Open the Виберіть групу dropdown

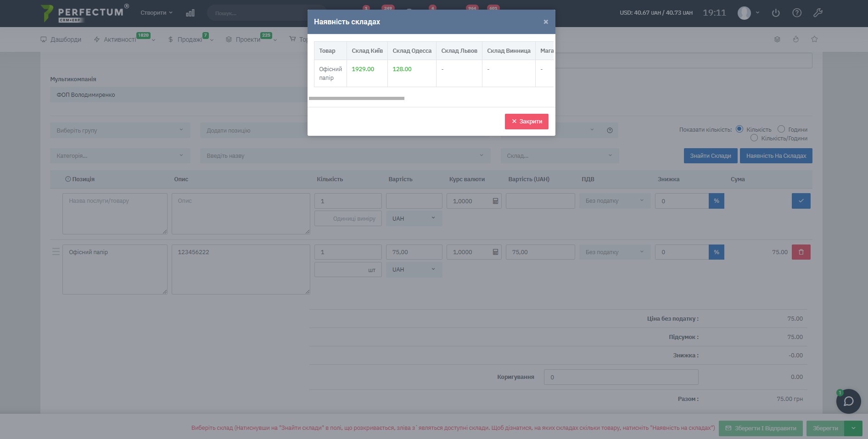click(x=120, y=130)
